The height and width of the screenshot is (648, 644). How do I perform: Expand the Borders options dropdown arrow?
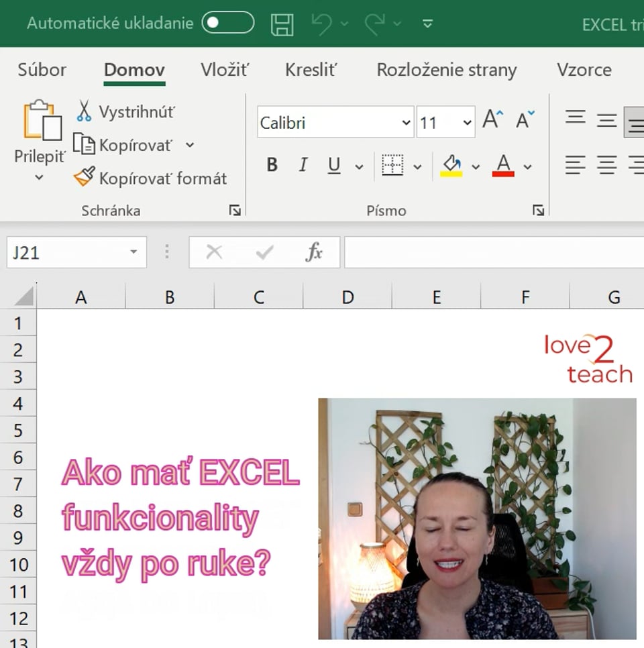417,167
